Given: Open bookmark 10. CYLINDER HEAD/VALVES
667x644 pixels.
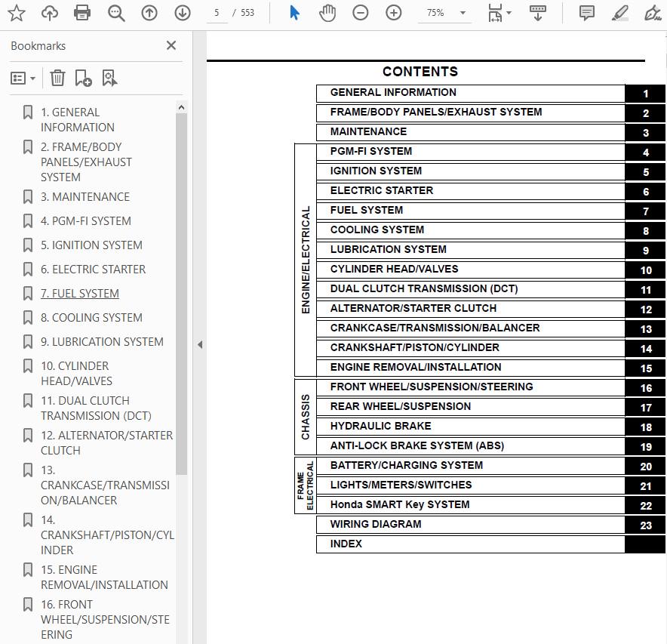Looking at the screenshot, I should pos(76,373).
